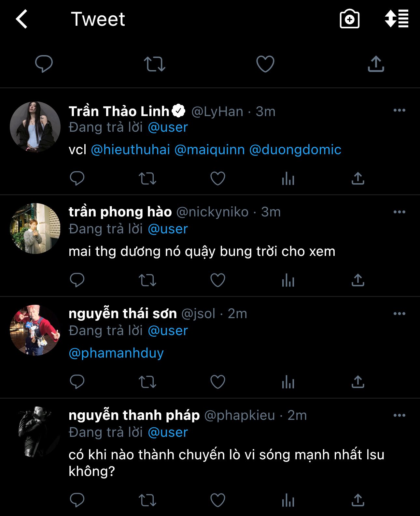This screenshot has width=420, height=516.
Task: Tap the back arrow in header
Action: [x=22, y=19]
